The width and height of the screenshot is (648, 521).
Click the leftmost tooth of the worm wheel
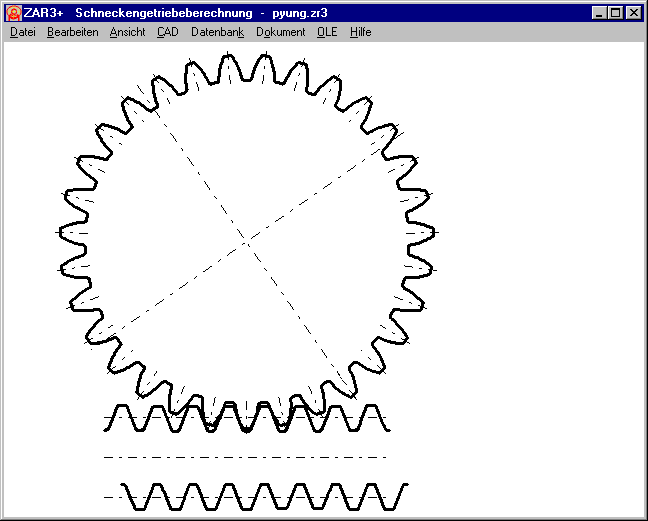pyautogui.click(x=62, y=232)
